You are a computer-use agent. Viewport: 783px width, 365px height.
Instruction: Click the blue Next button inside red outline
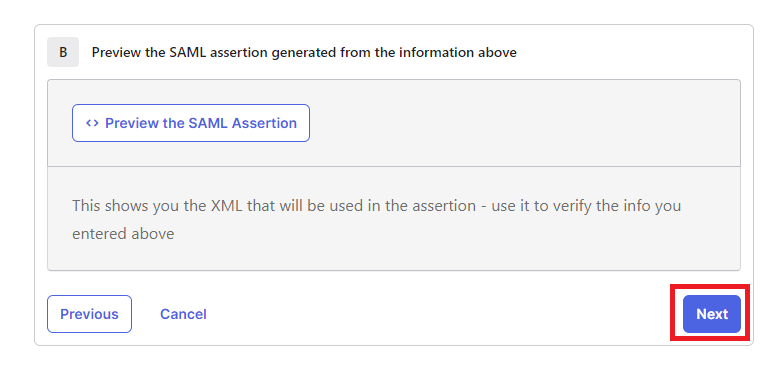point(712,314)
